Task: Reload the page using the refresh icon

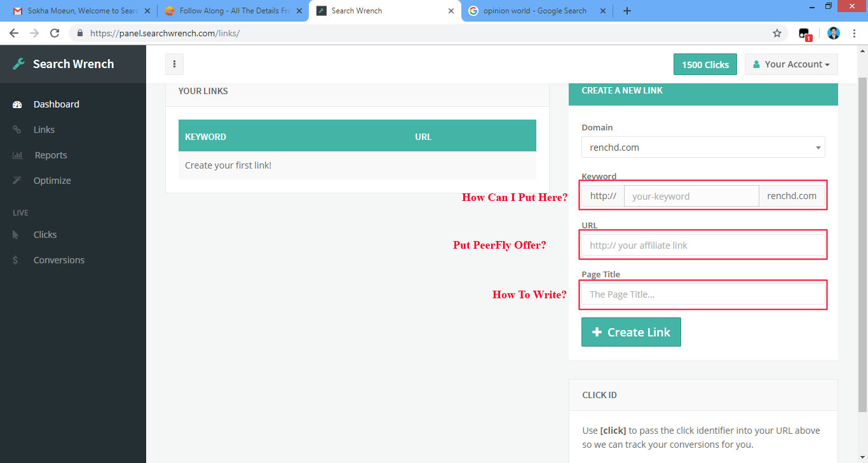Action: (x=55, y=33)
